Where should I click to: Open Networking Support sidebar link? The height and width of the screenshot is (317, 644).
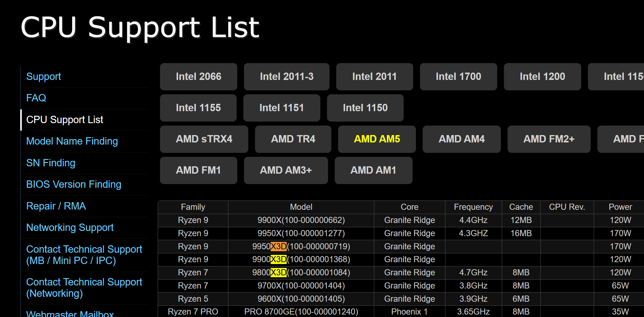(70, 228)
